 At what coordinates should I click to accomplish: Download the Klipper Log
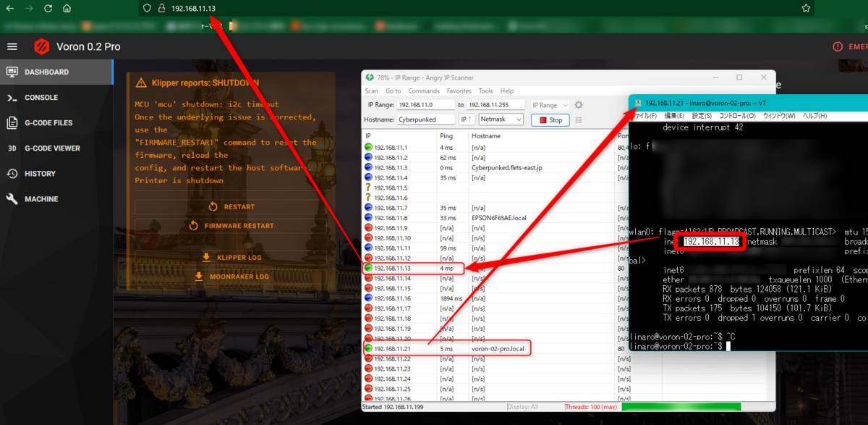[x=231, y=257]
